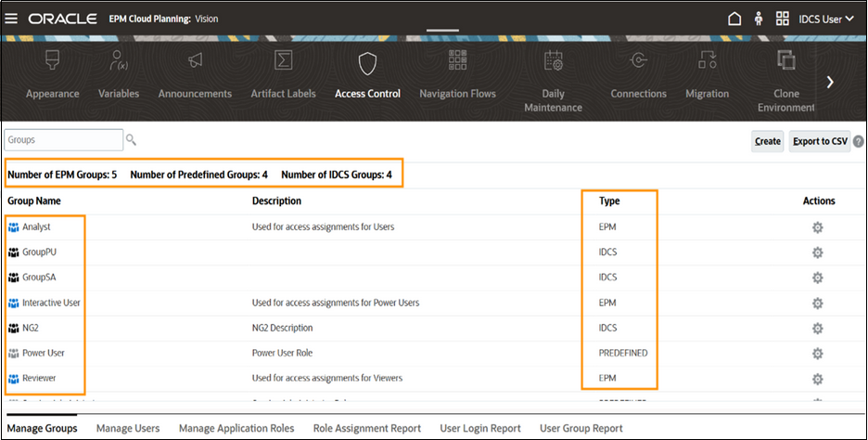The width and height of the screenshot is (868, 440).
Task: Switch to Manage Users tab
Action: pos(128,428)
